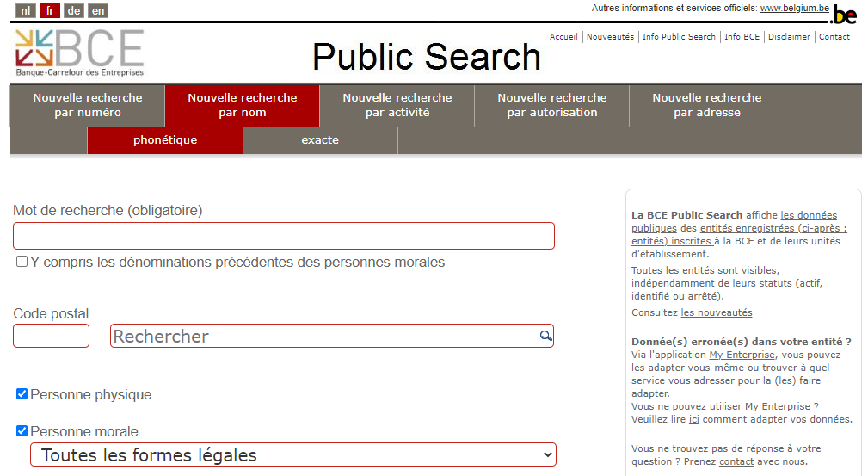Switch language to de
This screenshot has width=868, height=476.
pos(74,11)
